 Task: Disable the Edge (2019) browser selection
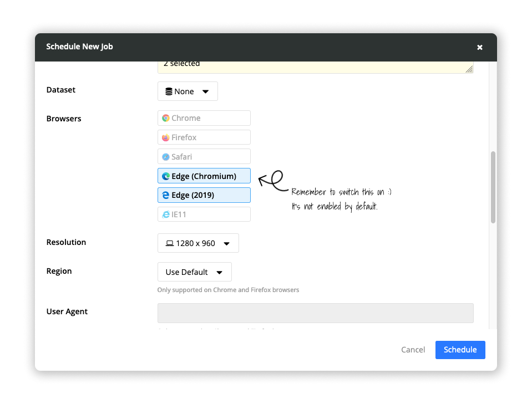pos(204,195)
